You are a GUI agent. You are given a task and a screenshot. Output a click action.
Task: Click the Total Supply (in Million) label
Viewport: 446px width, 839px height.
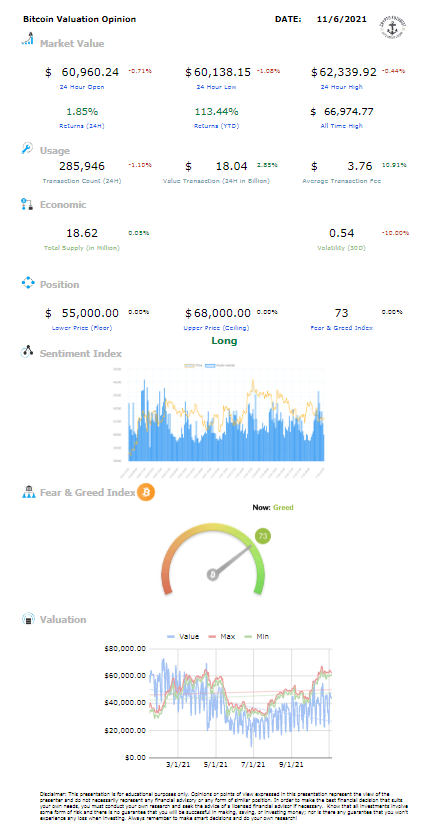click(x=82, y=248)
